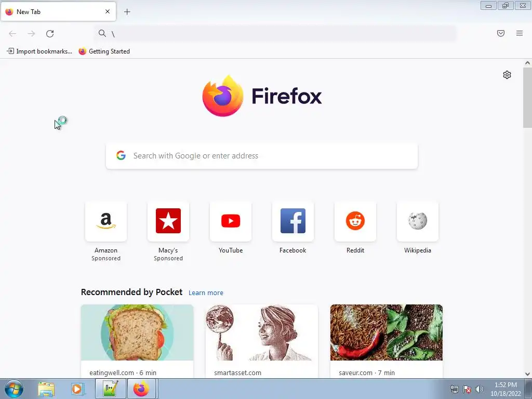This screenshot has width=532, height=399.
Task: Click the network tray icon
Action: click(x=454, y=389)
